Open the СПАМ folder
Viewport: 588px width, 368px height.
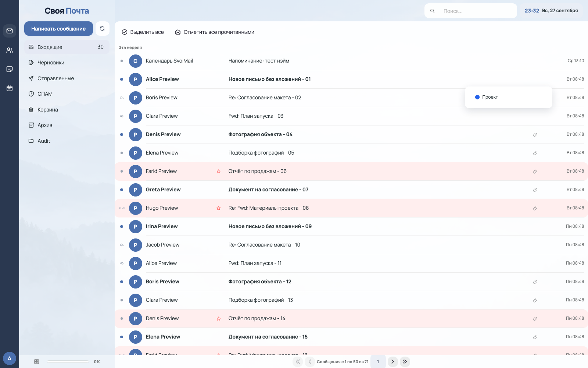(x=67, y=94)
